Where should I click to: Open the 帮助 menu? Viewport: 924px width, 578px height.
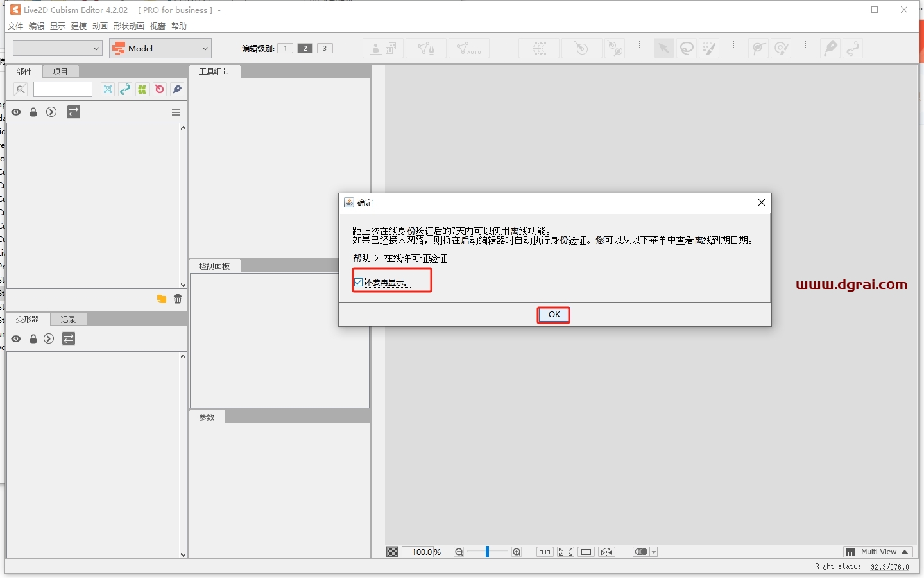179,26
